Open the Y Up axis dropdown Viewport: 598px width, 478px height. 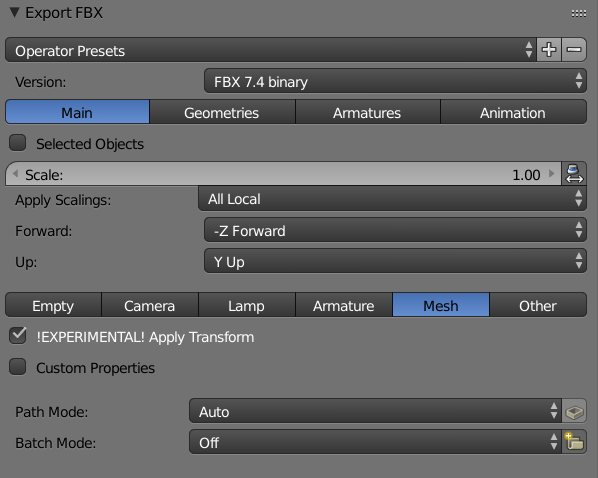[x=395, y=261]
